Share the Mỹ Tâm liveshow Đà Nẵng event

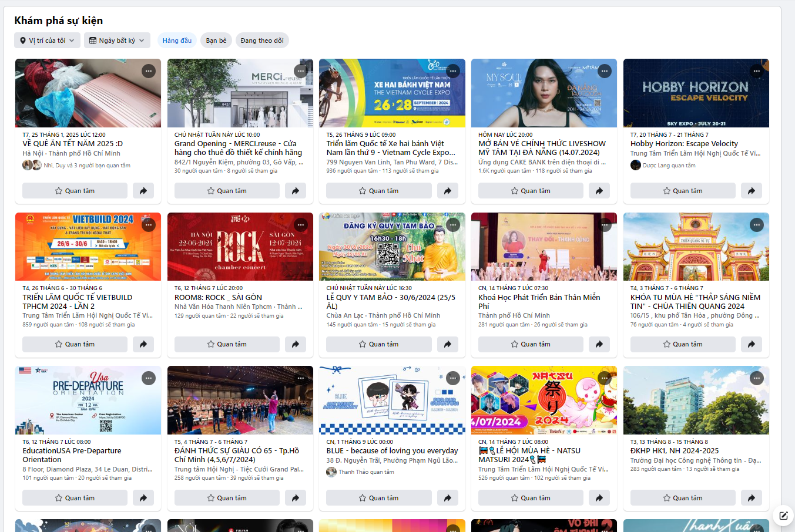click(x=599, y=191)
